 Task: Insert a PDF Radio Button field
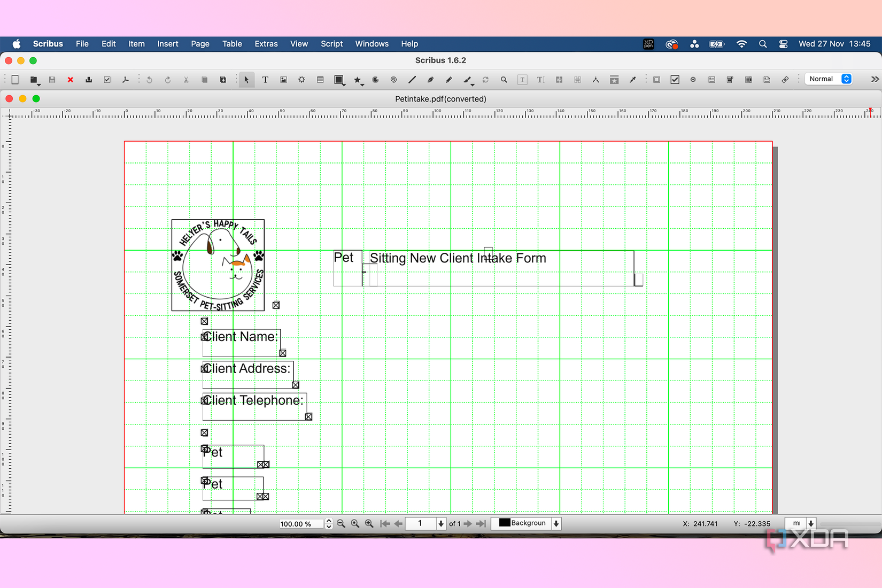(x=693, y=79)
